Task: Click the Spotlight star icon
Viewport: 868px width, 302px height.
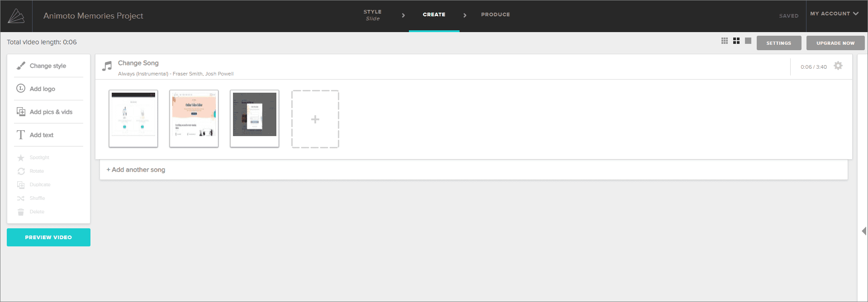Action: click(x=21, y=158)
